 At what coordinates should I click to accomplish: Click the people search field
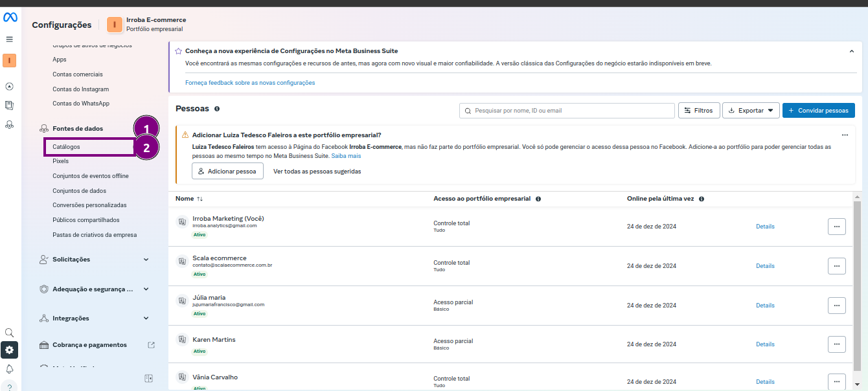[567, 111]
